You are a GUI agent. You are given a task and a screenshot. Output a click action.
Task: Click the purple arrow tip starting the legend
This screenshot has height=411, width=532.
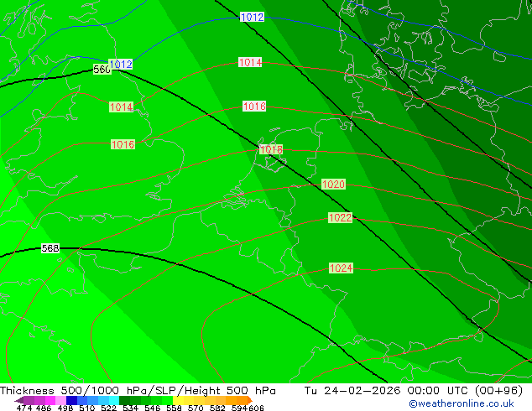click(18, 400)
